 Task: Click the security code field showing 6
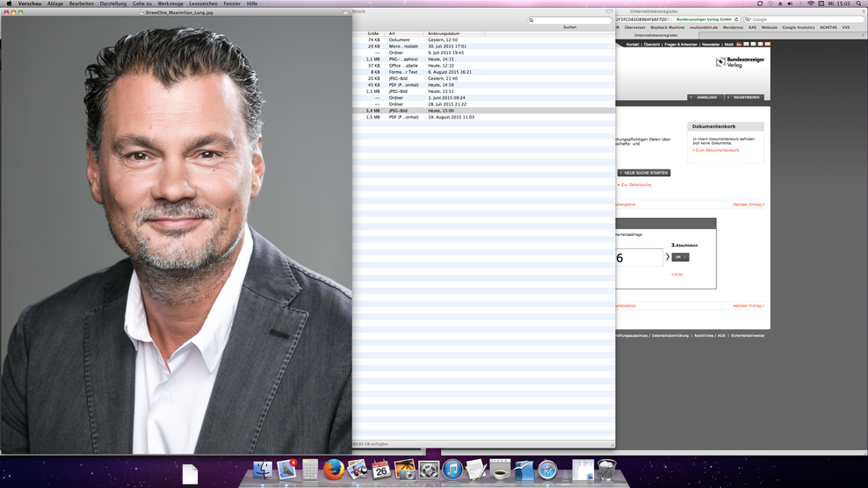pos(639,257)
